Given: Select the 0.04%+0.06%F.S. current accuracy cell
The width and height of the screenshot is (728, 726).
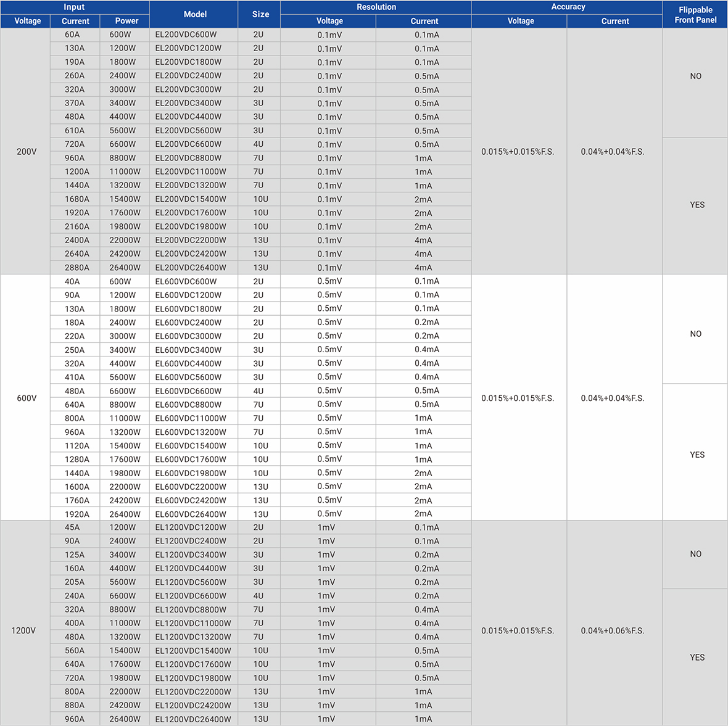Looking at the screenshot, I should 614,630.
